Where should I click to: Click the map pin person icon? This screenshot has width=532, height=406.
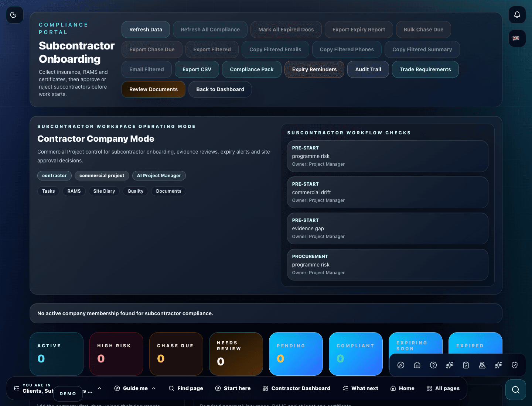[482, 365]
